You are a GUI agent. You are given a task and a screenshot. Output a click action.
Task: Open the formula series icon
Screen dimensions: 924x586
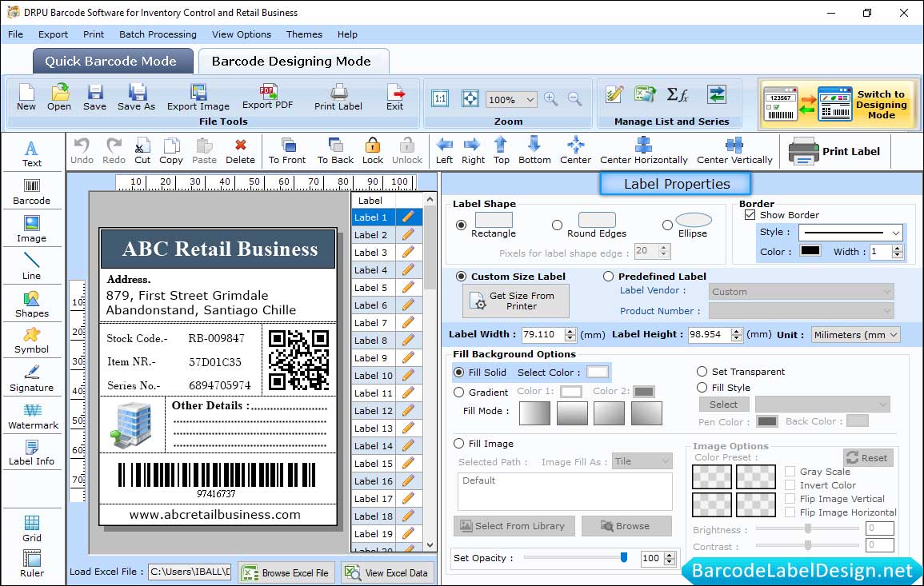pyautogui.click(x=678, y=94)
